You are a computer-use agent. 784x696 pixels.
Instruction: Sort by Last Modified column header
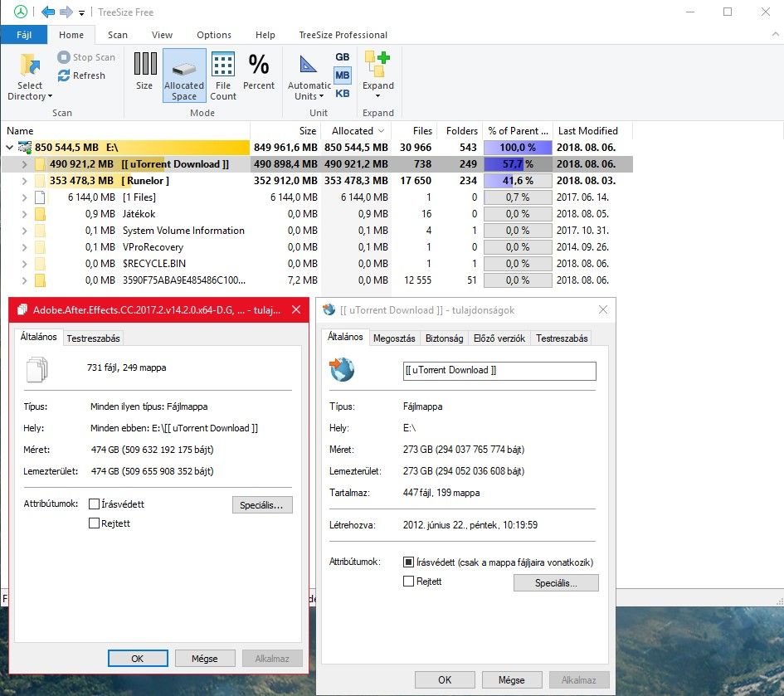(x=592, y=131)
